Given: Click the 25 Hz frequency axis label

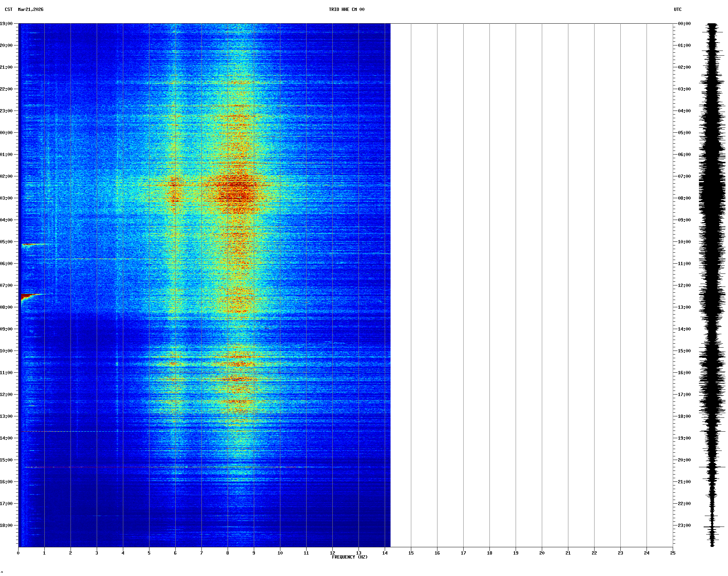Looking at the screenshot, I should click(673, 553).
